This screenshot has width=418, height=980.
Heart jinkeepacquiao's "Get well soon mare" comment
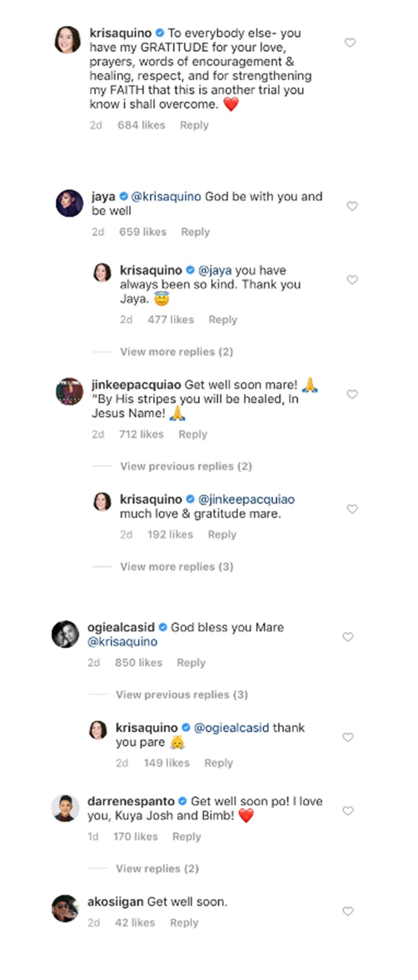[352, 394]
